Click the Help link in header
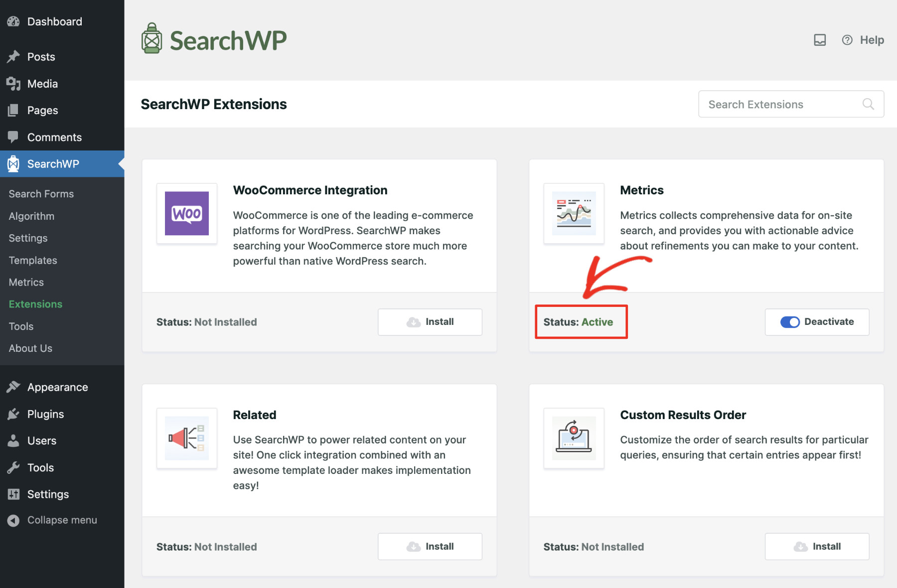 coord(872,40)
